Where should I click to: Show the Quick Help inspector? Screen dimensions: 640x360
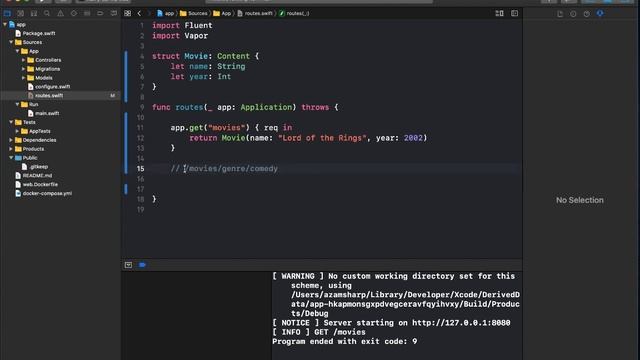pos(587,14)
